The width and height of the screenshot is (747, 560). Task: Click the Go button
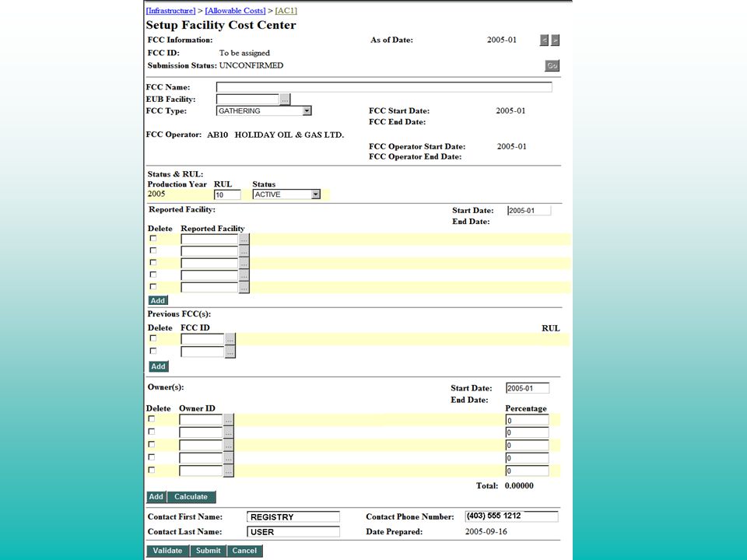(x=552, y=65)
